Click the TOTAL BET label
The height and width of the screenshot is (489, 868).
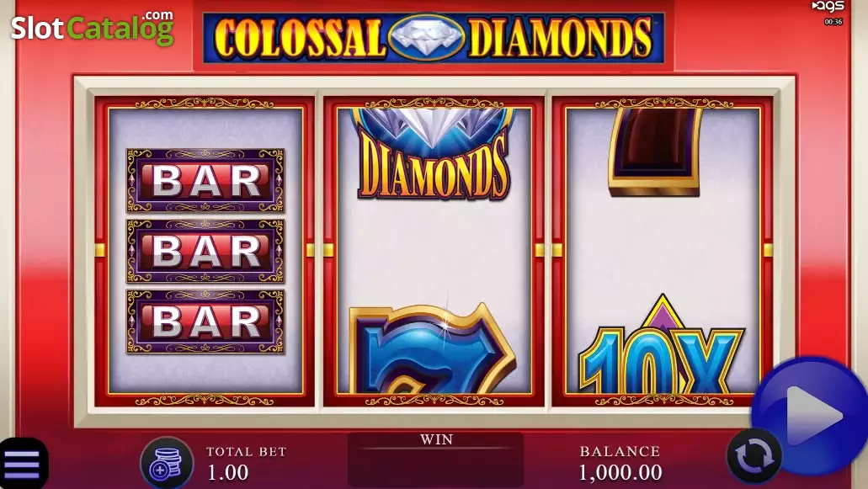247,451
